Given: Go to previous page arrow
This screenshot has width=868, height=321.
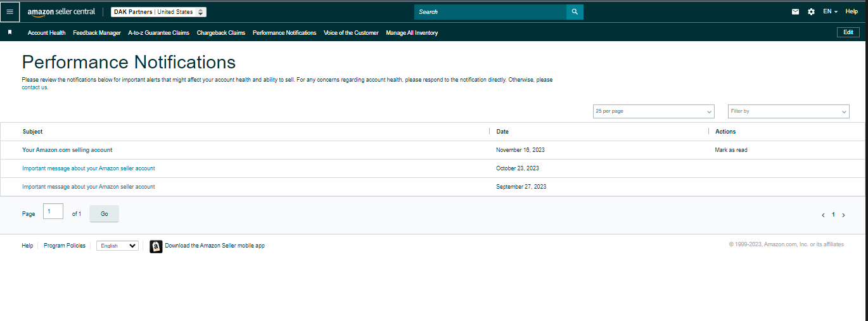Looking at the screenshot, I should tap(823, 215).
